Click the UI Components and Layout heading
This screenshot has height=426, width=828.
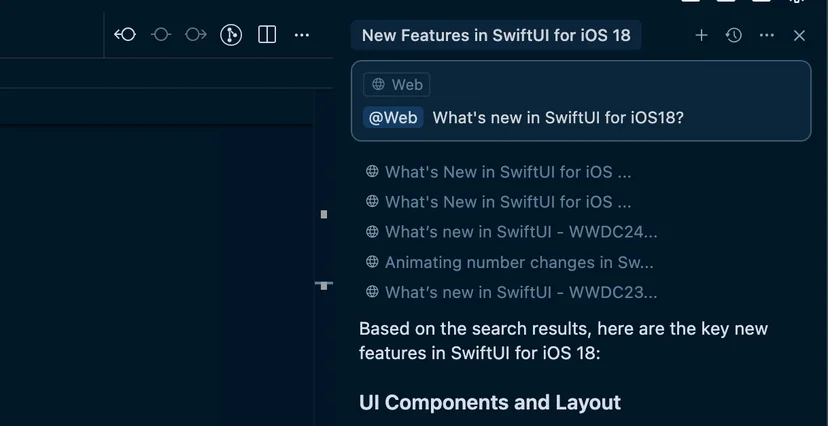[490, 402]
